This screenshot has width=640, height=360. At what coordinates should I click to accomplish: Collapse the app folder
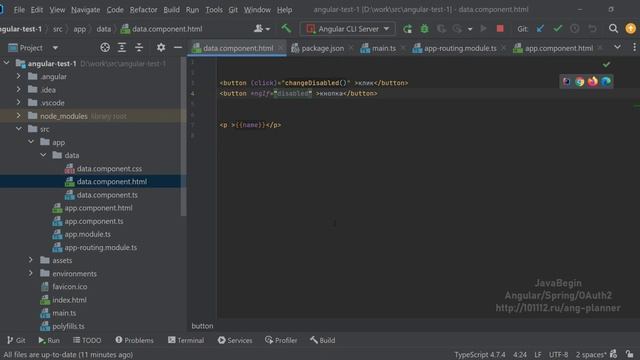[x=31, y=142]
